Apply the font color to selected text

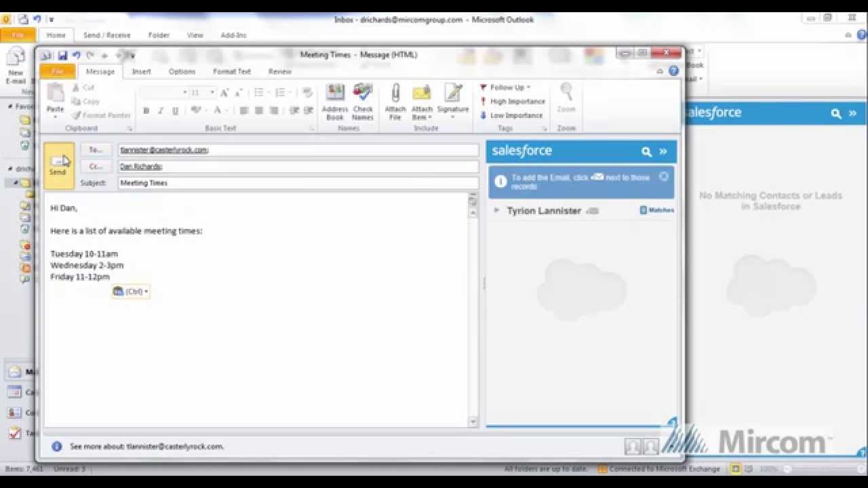pos(218,110)
